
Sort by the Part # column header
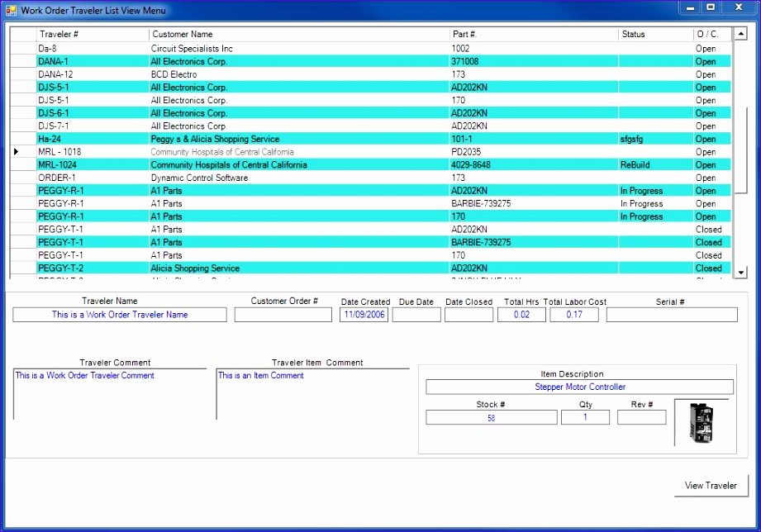click(534, 34)
